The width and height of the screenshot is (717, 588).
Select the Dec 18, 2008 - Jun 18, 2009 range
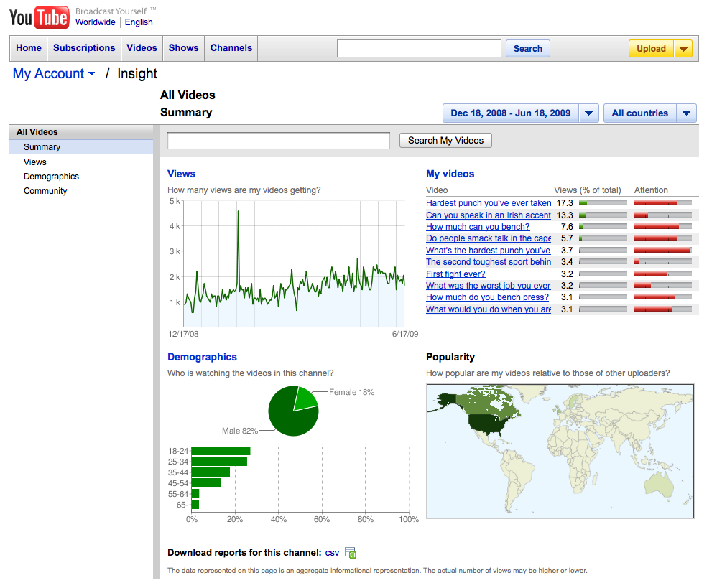(x=510, y=113)
